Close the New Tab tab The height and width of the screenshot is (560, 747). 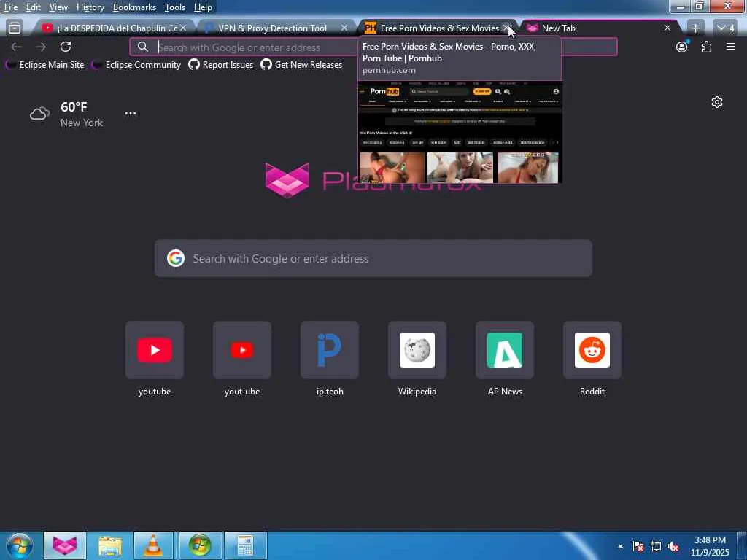point(667,28)
